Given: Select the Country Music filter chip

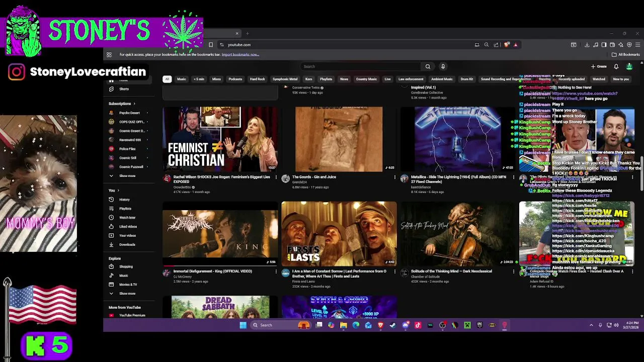Looking at the screenshot, I should click(366, 79).
